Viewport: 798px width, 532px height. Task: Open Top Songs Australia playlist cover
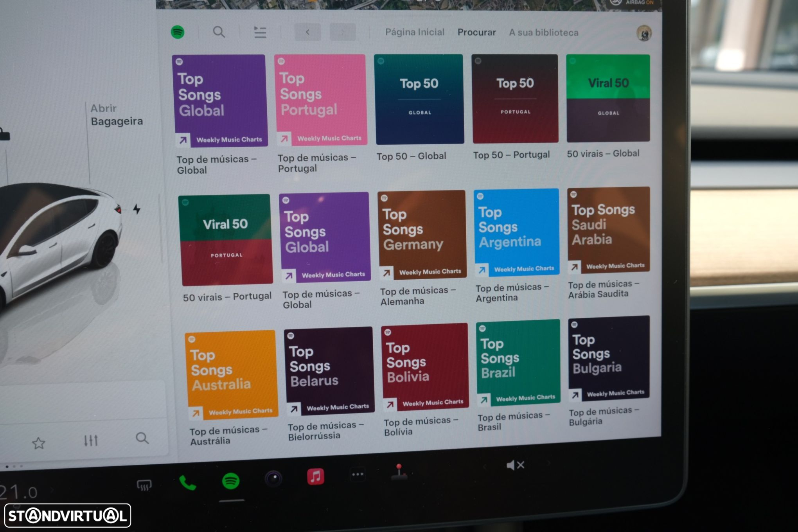tap(232, 375)
